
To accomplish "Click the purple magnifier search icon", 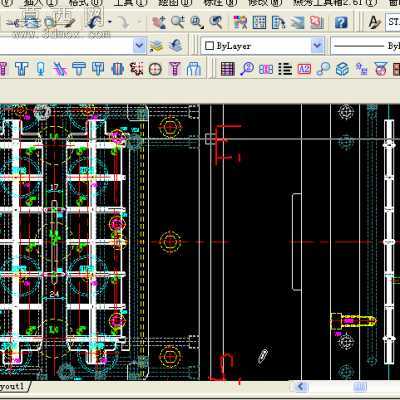I will (247, 69).
